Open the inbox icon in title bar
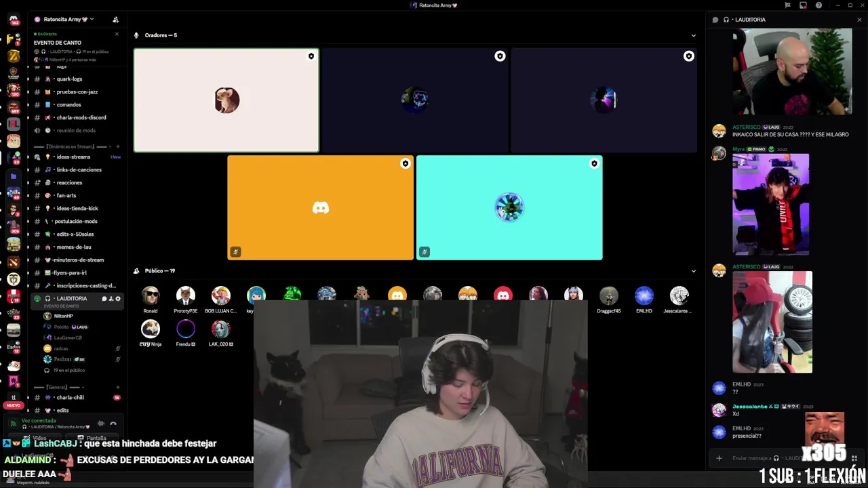This screenshot has height=488, width=868. coord(803,5)
